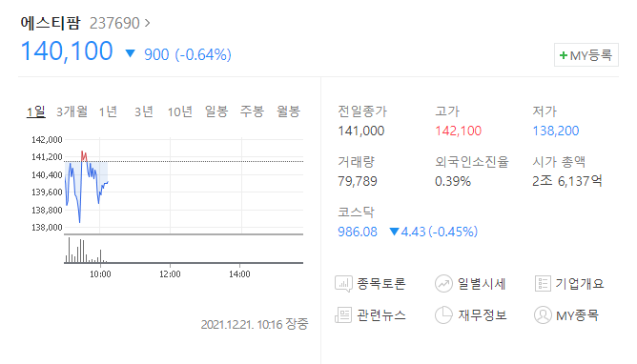The width and height of the screenshot is (637, 364).
Task: Click the MY등록 button
Action: click(x=586, y=54)
